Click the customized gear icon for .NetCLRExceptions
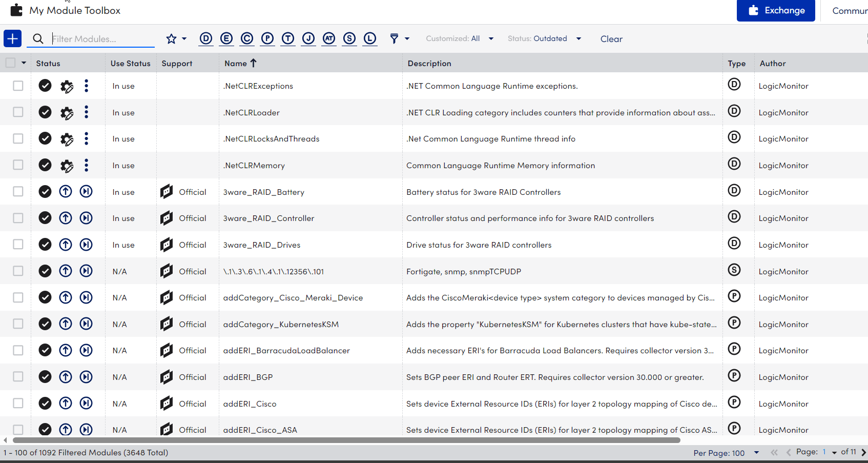Screen dimensions: 868x463 (x=67, y=86)
